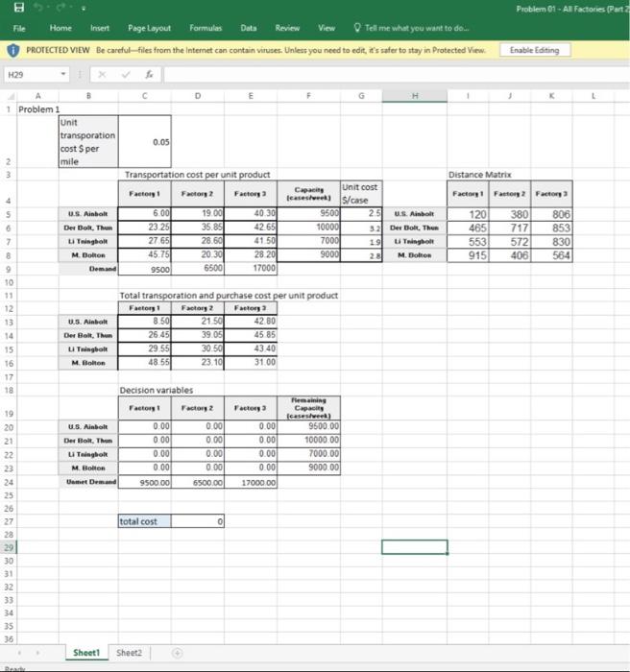Open the Page Layout ribbon tab
Image resolution: width=630 pixels, height=672 pixels.
pos(149,28)
